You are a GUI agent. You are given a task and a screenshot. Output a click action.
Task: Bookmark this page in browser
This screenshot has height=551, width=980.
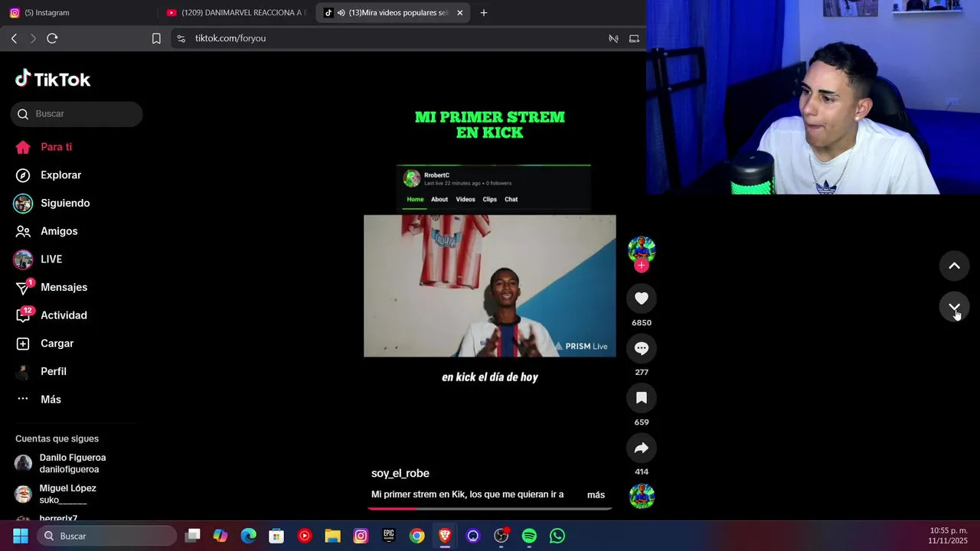156,38
